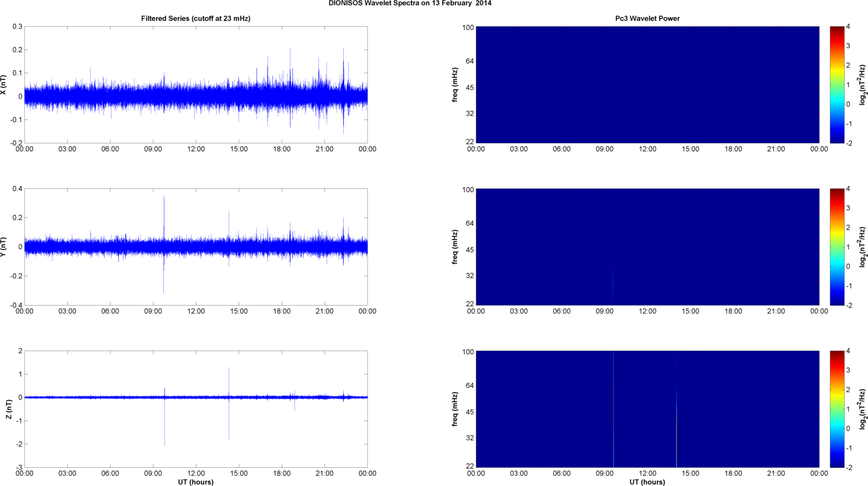Click the bottom wavelet plot's colorbar
The image size is (868, 486).
[837, 409]
